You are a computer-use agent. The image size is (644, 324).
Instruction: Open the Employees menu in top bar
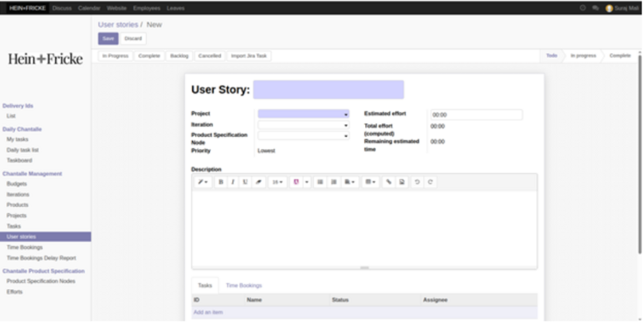[147, 8]
